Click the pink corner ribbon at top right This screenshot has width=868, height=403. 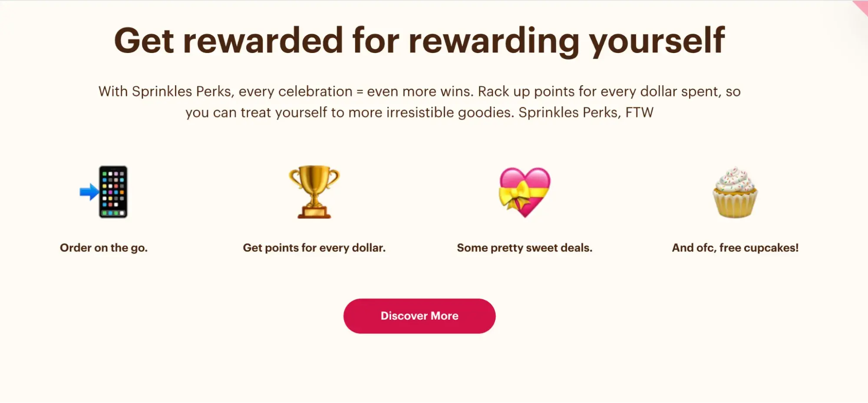point(861,7)
